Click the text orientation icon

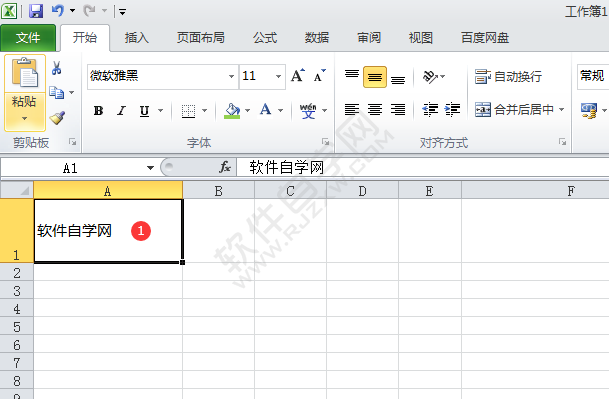(430, 77)
